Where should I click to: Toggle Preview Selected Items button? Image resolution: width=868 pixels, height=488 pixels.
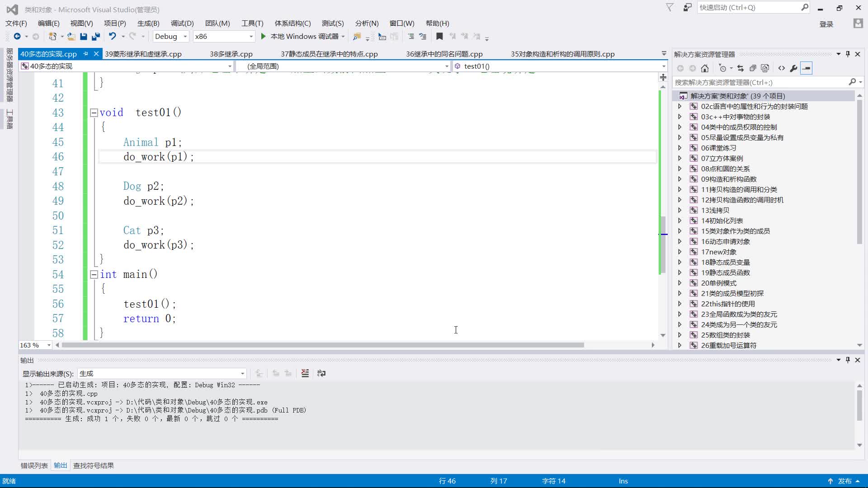[x=806, y=68]
